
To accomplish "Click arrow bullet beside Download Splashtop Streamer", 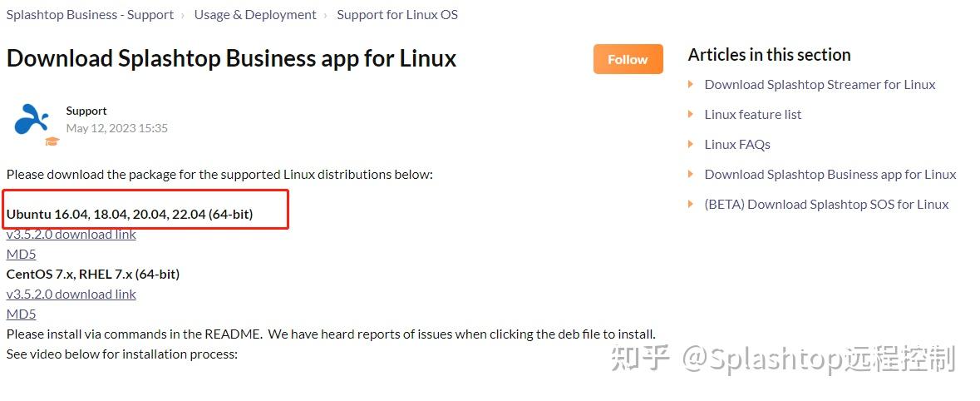I will (x=692, y=84).
